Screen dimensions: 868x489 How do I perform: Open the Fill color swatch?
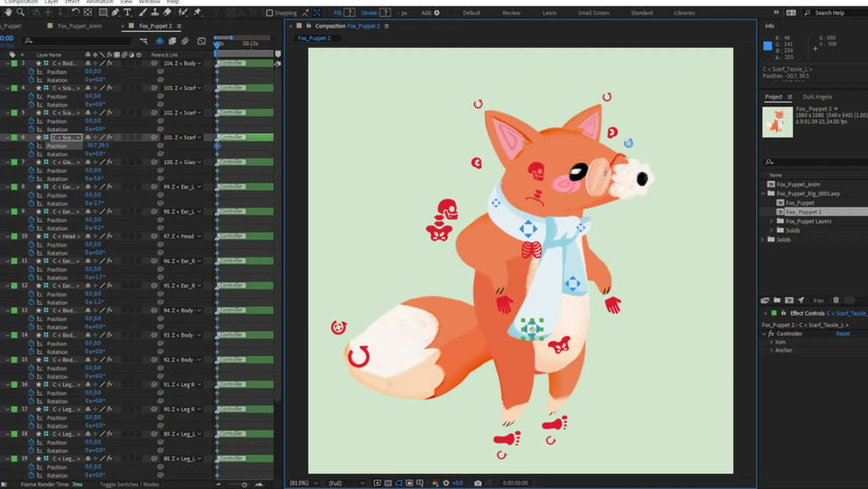349,12
